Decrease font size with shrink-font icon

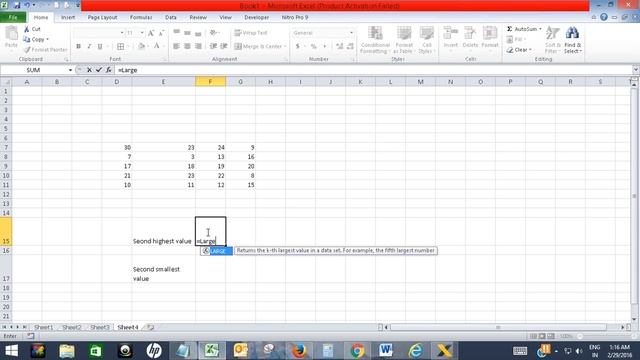pyautogui.click(x=161, y=33)
